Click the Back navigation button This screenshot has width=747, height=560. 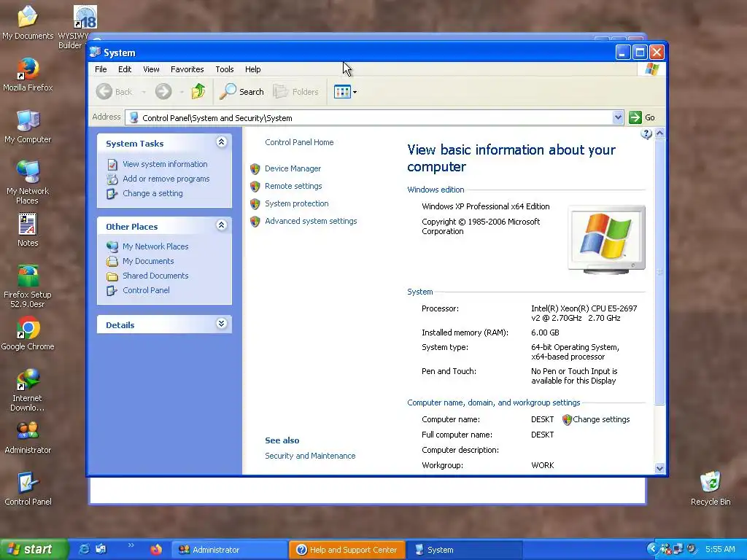pyautogui.click(x=115, y=91)
